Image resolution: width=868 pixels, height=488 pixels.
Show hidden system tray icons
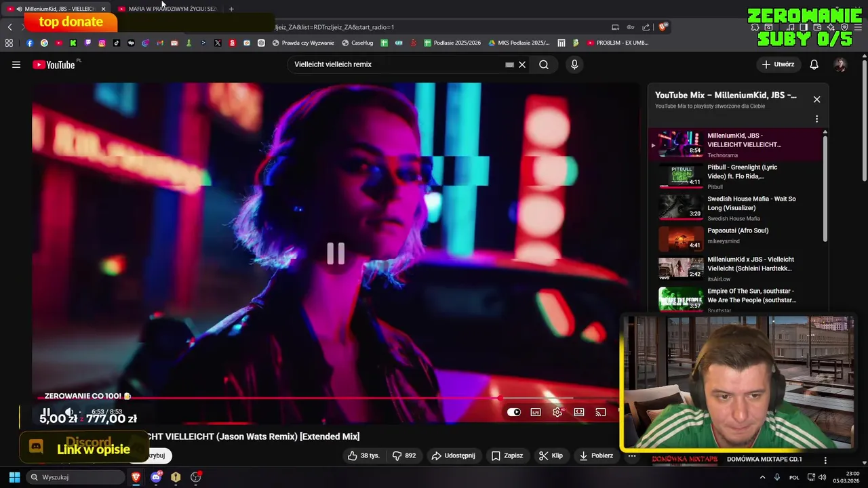(x=762, y=477)
